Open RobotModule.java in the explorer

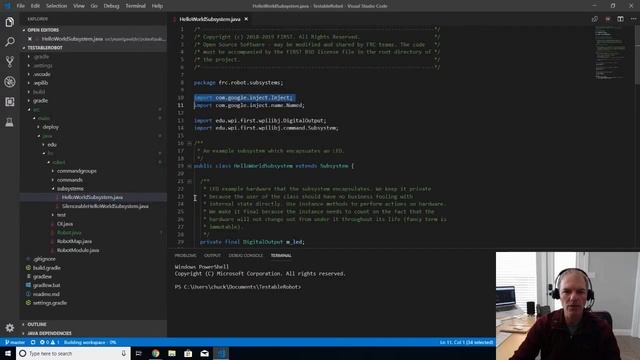78,250
